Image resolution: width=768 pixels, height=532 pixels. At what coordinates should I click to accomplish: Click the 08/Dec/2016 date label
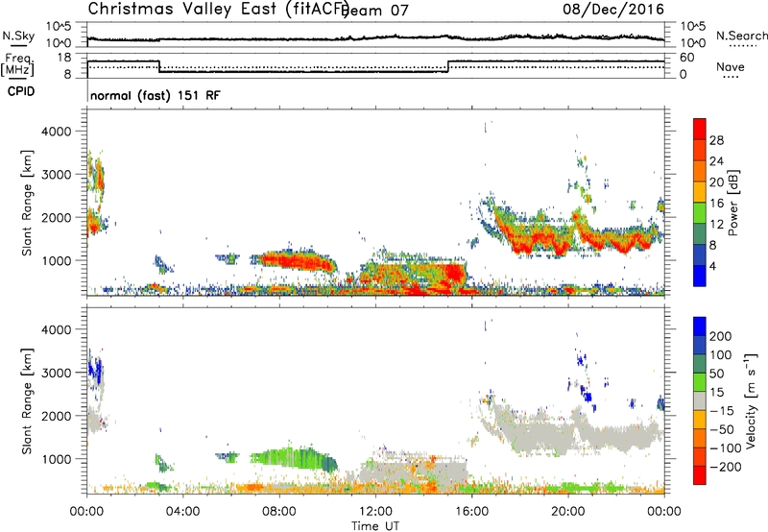[x=613, y=10]
